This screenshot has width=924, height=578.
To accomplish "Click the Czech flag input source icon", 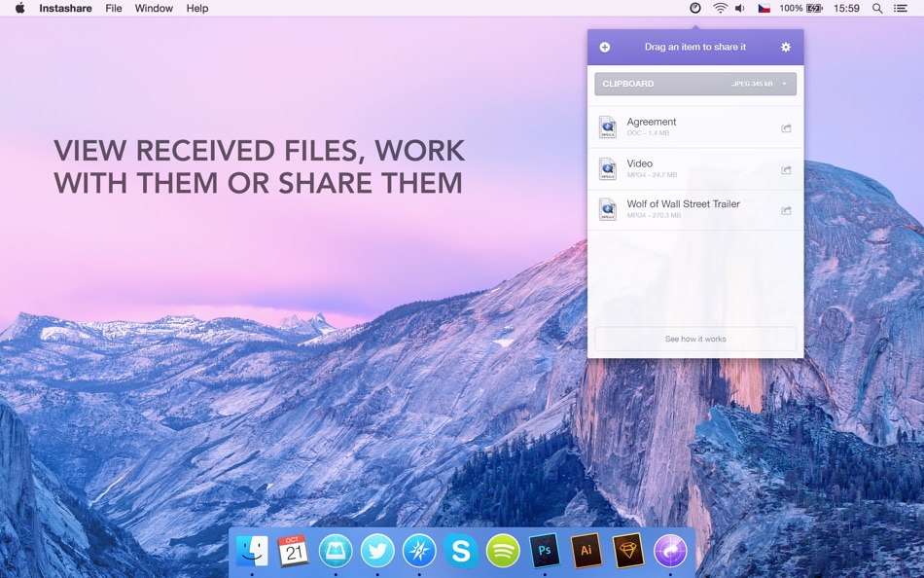I will 764,8.
